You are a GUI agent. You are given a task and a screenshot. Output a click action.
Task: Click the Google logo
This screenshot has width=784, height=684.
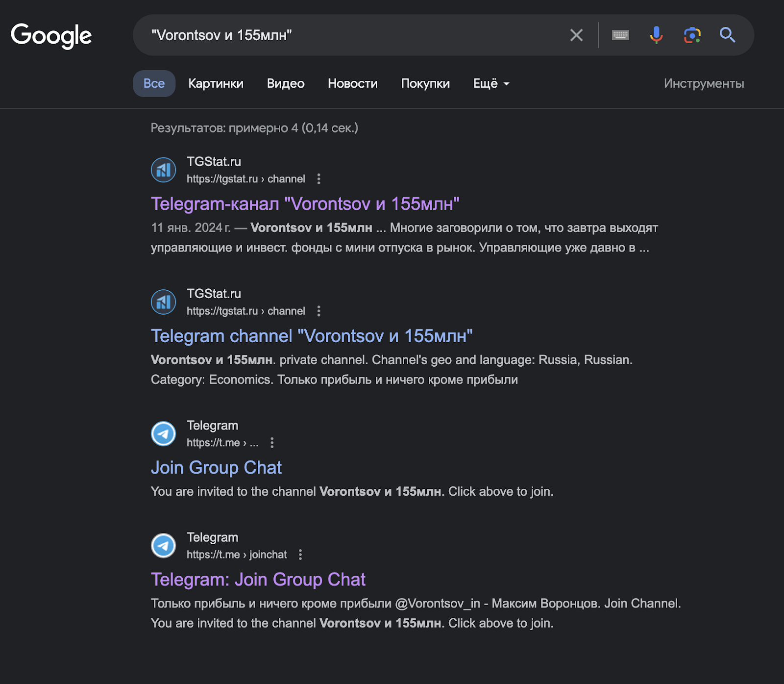[x=51, y=35]
